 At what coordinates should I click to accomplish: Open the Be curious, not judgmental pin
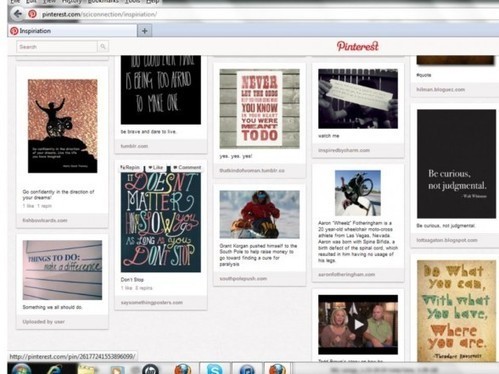pyautogui.click(x=456, y=164)
